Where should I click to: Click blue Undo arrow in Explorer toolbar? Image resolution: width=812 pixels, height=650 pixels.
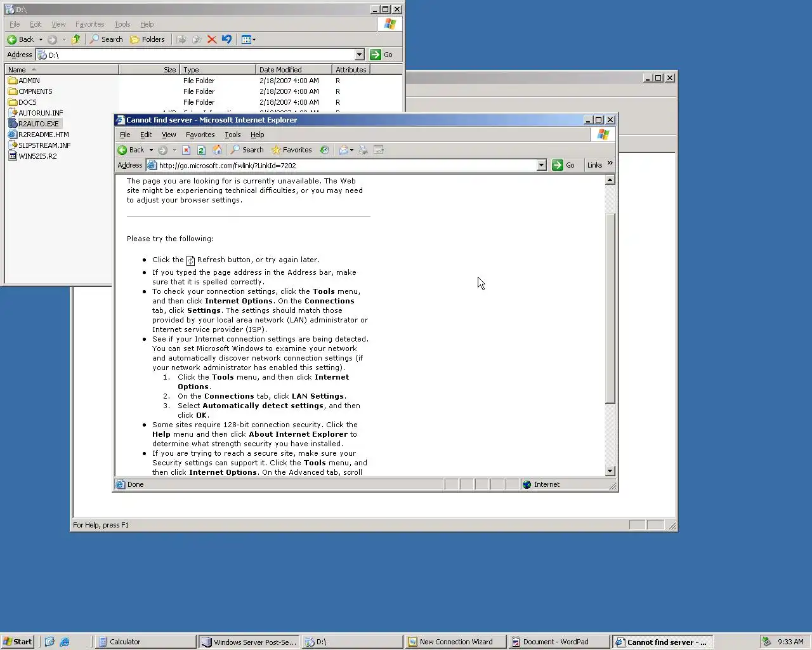[x=226, y=39]
